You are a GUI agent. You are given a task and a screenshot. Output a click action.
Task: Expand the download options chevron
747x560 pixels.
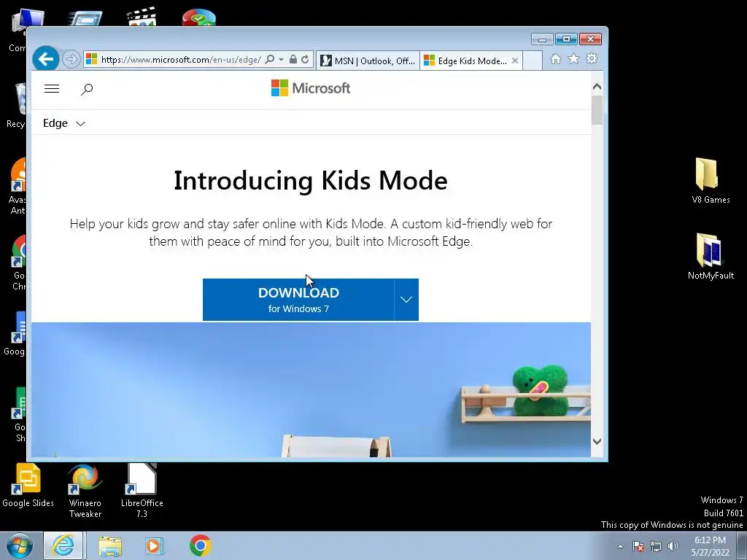406,300
